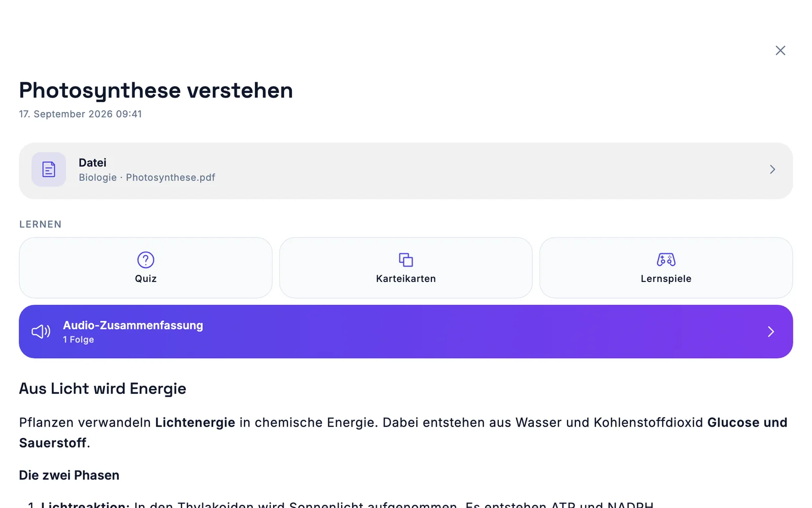This screenshot has width=812, height=508.
Task: Click the bold word 'Sauerstoff'
Action: (53, 443)
